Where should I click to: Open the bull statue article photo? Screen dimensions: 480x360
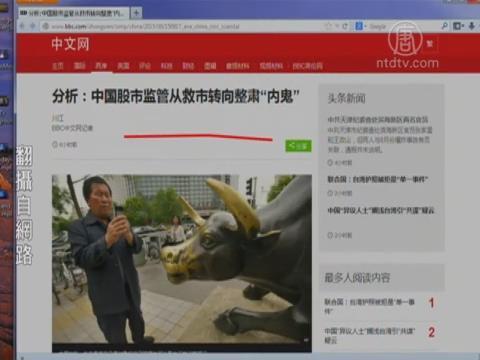[182, 262]
